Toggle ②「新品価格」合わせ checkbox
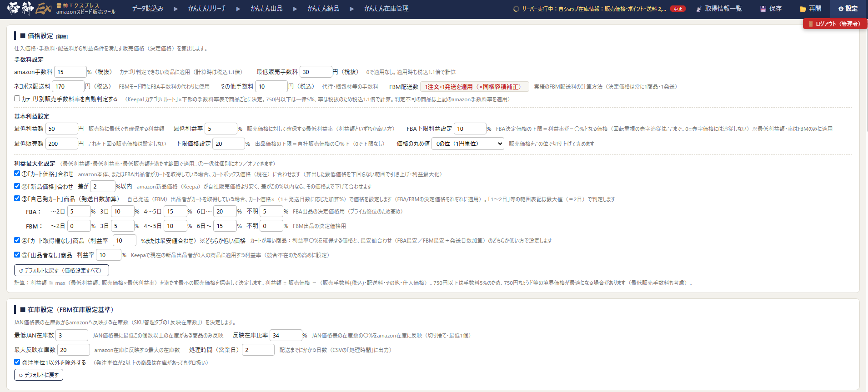 pyautogui.click(x=17, y=186)
